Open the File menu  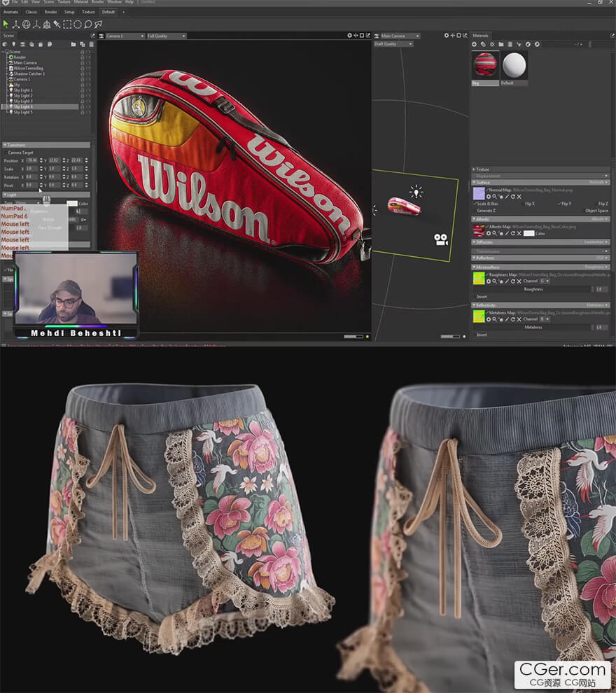[15, 2]
